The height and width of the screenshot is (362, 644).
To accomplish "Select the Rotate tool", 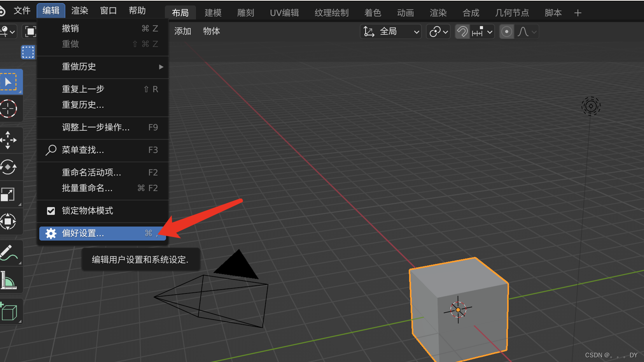I will click(x=9, y=167).
